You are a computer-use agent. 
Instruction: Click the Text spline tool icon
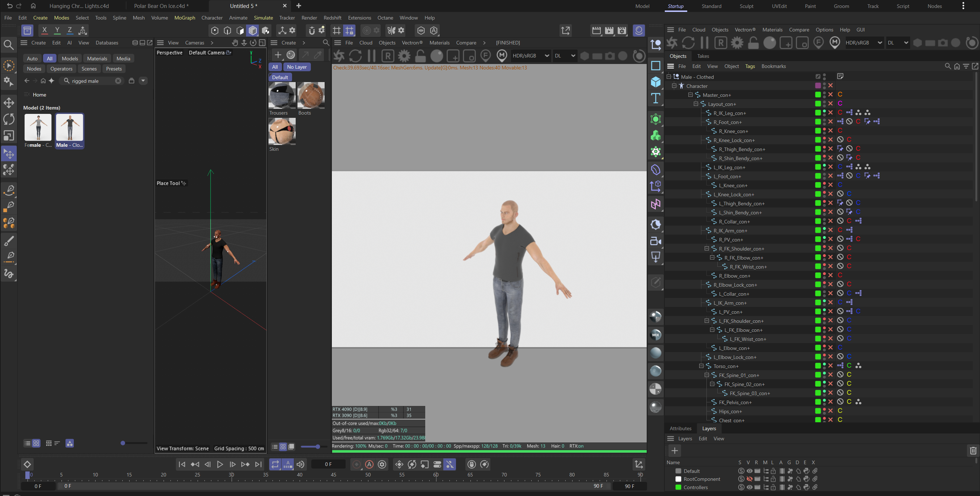tap(655, 98)
